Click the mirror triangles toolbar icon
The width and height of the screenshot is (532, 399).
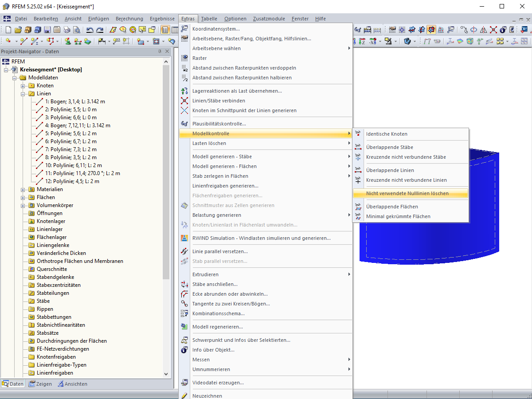coord(483,30)
